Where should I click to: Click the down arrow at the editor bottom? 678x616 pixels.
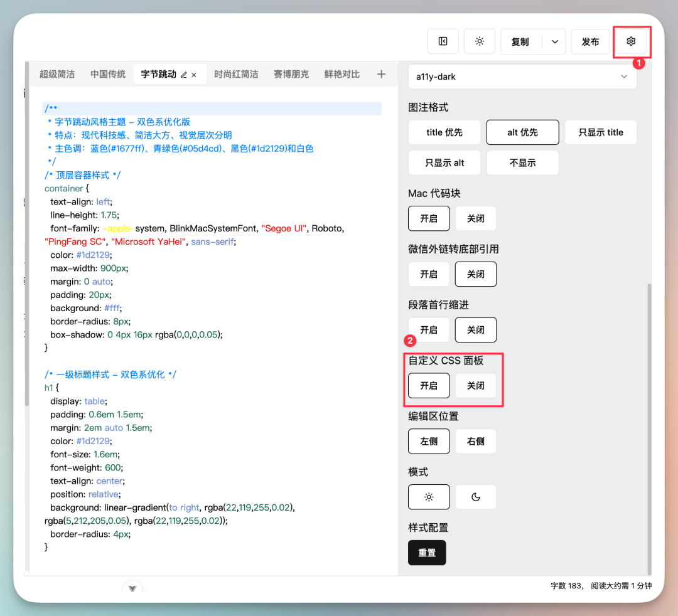pyautogui.click(x=132, y=588)
